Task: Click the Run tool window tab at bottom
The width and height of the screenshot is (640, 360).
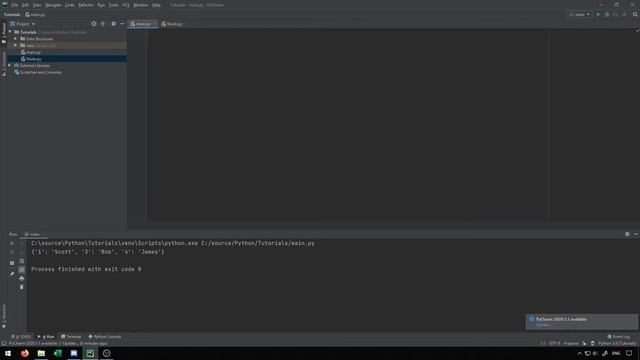Action: tap(46, 337)
